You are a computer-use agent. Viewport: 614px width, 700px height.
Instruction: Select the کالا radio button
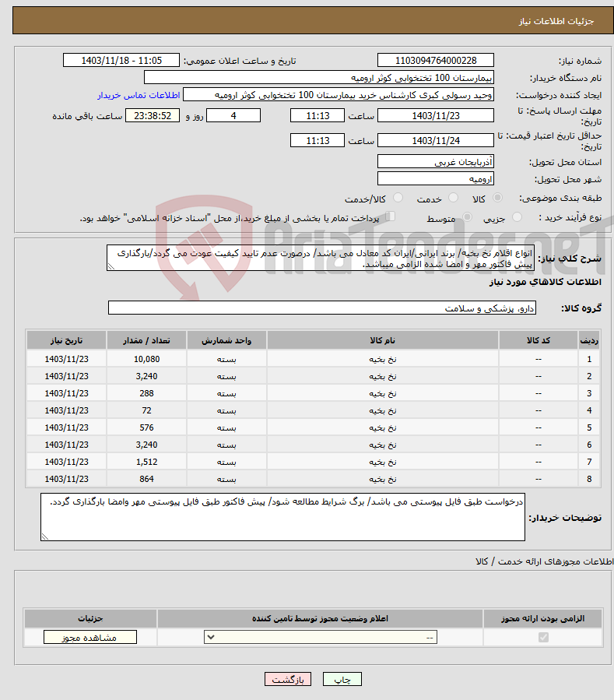497,198
